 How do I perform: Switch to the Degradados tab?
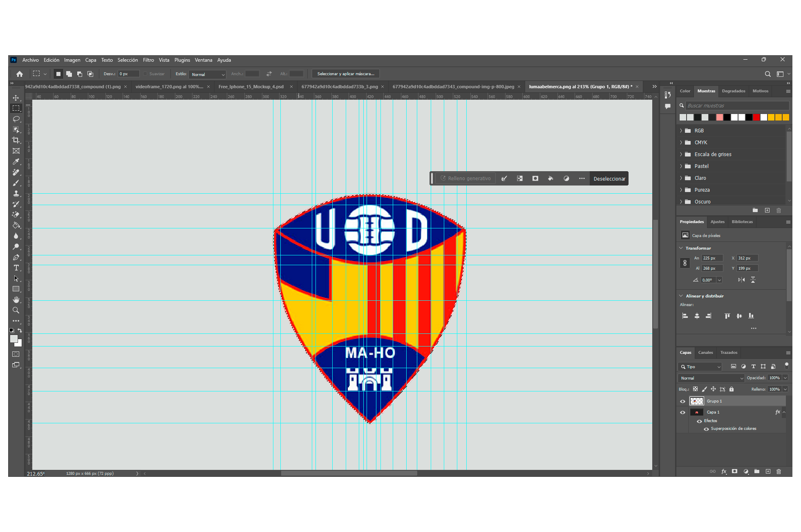pos(734,91)
